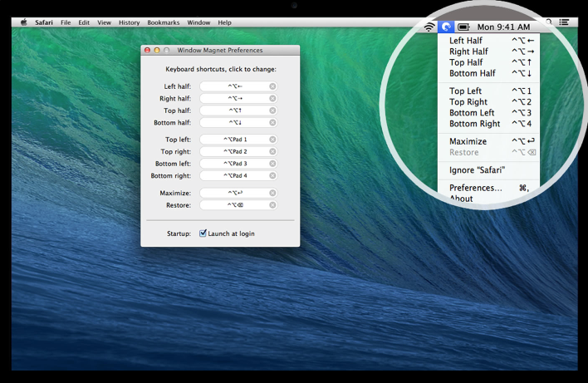Clear the Top right shortcut
Image resolution: width=588 pixels, height=383 pixels.
coord(272,152)
